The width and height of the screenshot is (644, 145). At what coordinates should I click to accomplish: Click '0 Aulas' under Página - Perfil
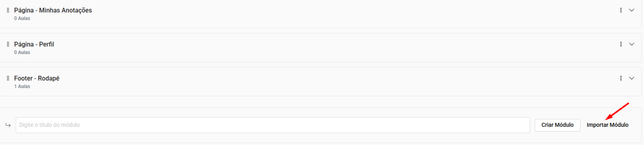[x=22, y=53]
